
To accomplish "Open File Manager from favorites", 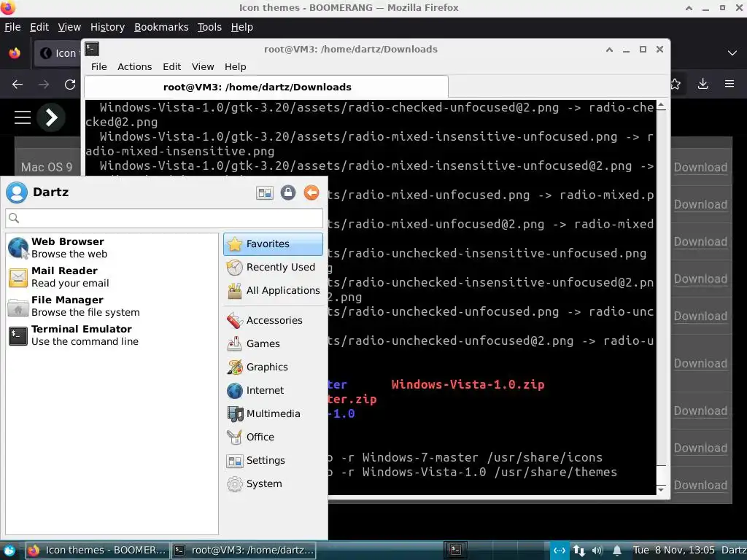I will click(x=112, y=306).
